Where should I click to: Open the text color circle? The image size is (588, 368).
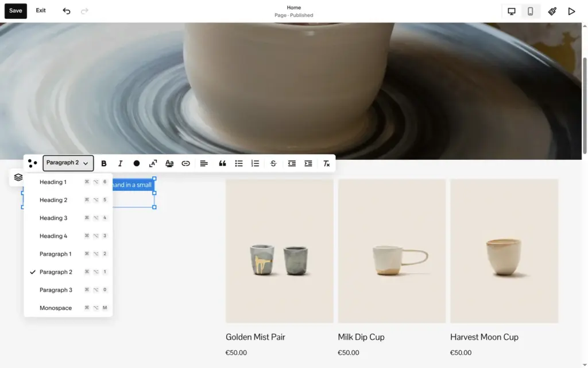pos(137,163)
